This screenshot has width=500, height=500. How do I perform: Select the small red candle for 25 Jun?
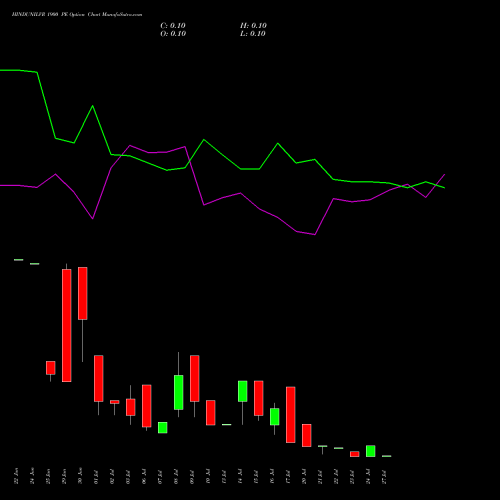[51, 368]
